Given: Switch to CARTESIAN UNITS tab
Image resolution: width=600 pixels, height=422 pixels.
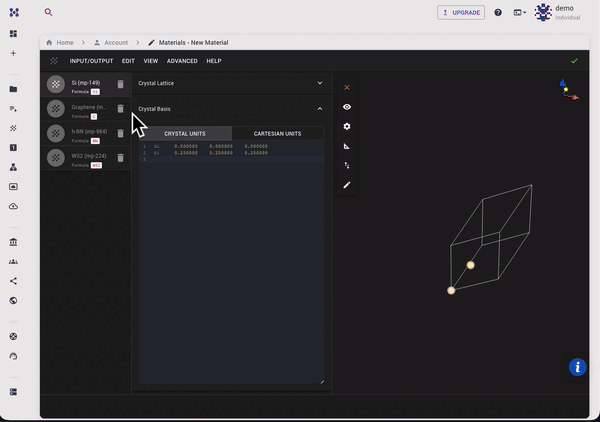Looking at the screenshot, I should [277, 134].
